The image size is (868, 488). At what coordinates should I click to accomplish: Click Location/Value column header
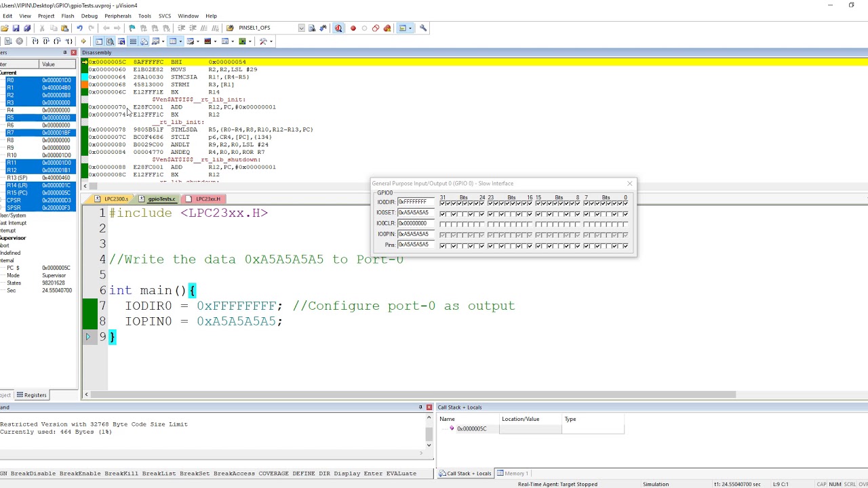[x=530, y=419]
